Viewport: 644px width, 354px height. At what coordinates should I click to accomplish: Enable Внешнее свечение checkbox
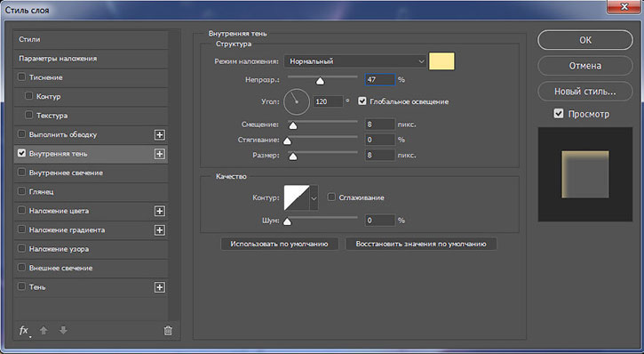pos(22,267)
